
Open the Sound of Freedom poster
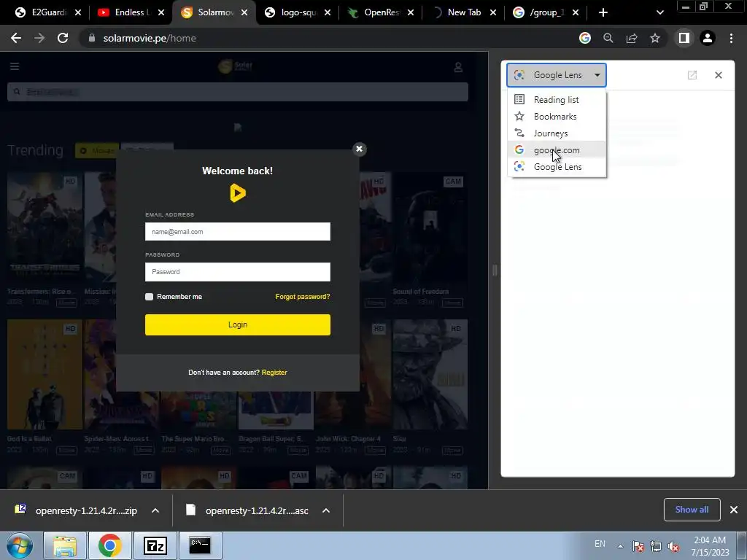click(430, 228)
